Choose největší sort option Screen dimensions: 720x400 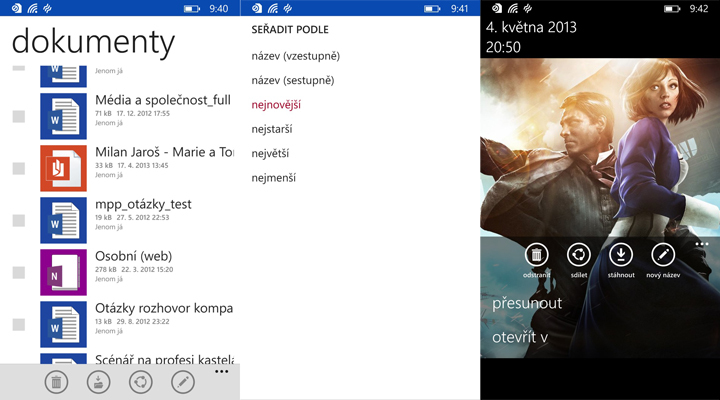coord(270,153)
